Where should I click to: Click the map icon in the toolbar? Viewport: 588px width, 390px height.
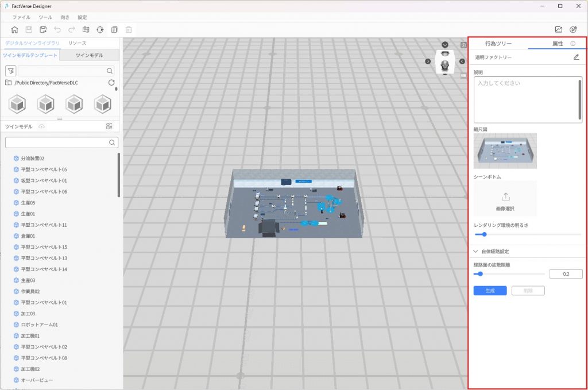[x=86, y=30]
